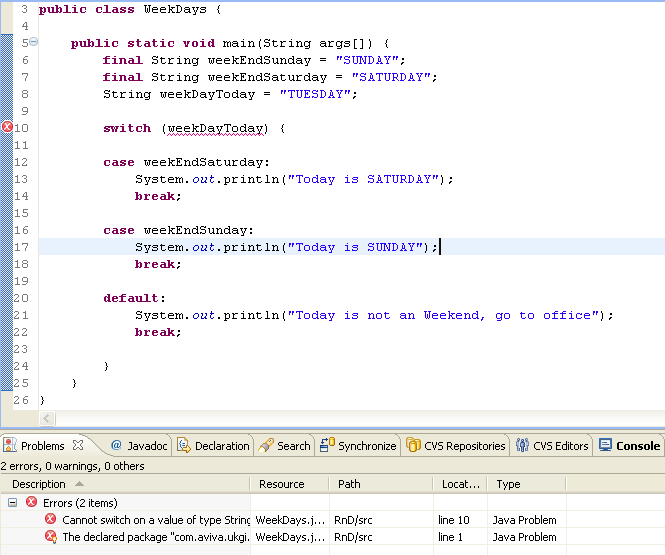Click the break statement on line 14
This screenshot has width=665, height=555.
(x=158, y=196)
